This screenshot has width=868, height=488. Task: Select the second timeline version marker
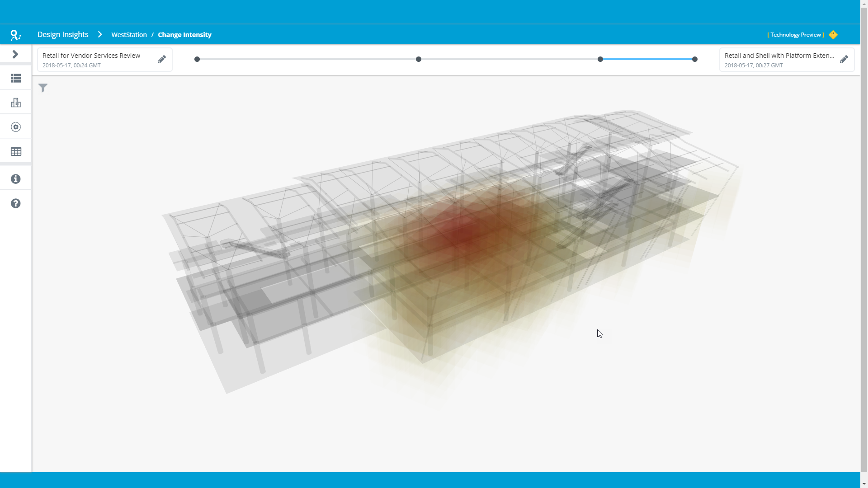419,59
